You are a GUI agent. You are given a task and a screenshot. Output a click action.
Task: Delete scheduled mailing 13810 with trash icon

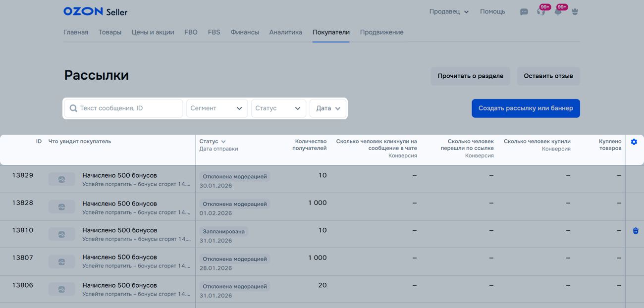point(635,231)
